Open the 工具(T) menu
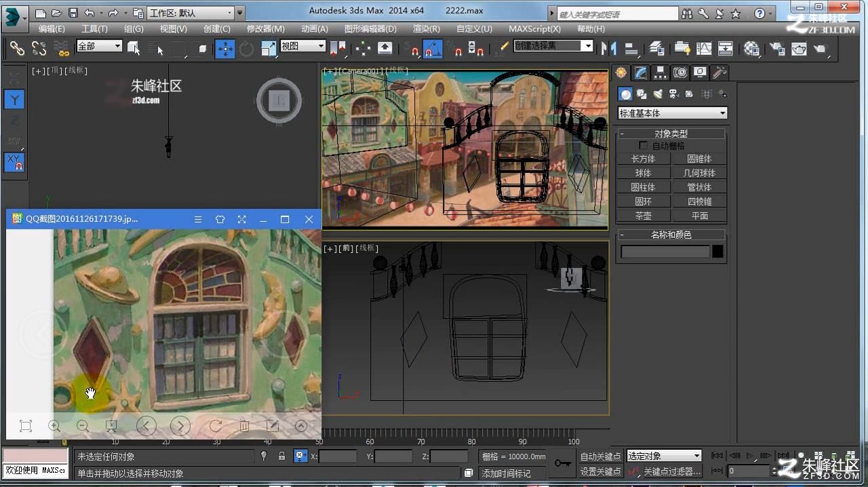 coord(94,28)
